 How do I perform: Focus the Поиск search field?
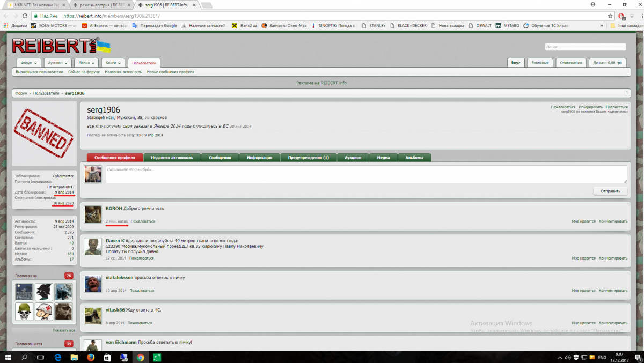click(586, 47)
